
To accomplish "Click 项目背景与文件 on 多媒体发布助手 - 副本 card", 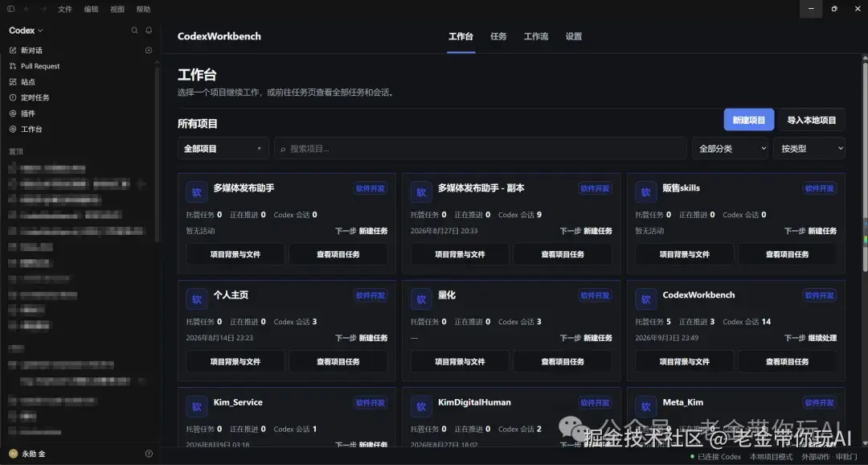I will tap(460, 254).
